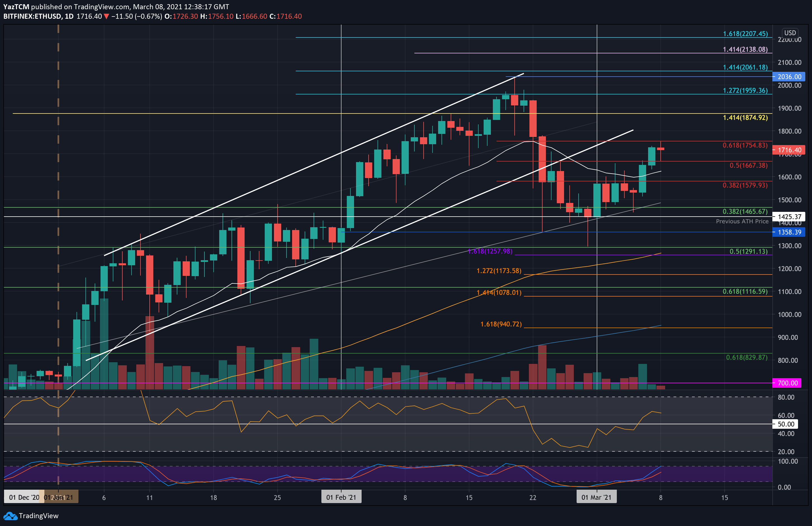Click the 1.618(2207.45) Fibonacci label
Viewport: 812px width, 526px height.
[745, 34]
